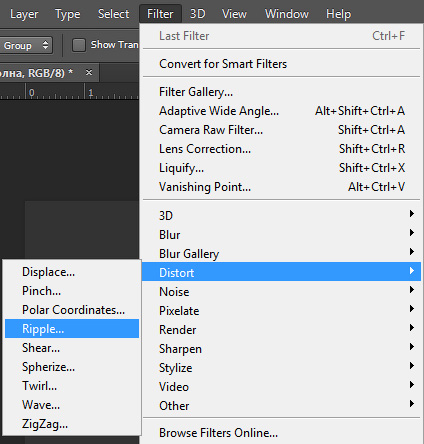424x444 pixels.
Task: Expand the Other filters submenu
Action: pyautogui.click(x=281, y=406)
